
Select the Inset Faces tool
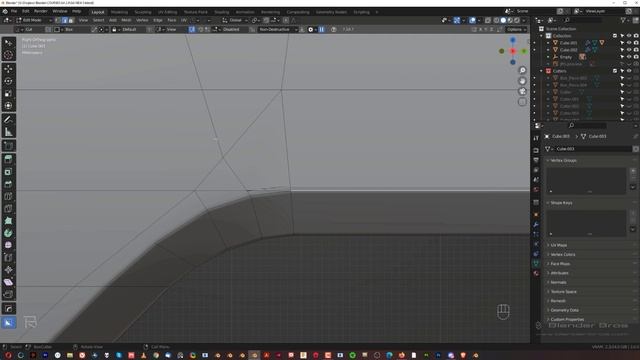8,172
